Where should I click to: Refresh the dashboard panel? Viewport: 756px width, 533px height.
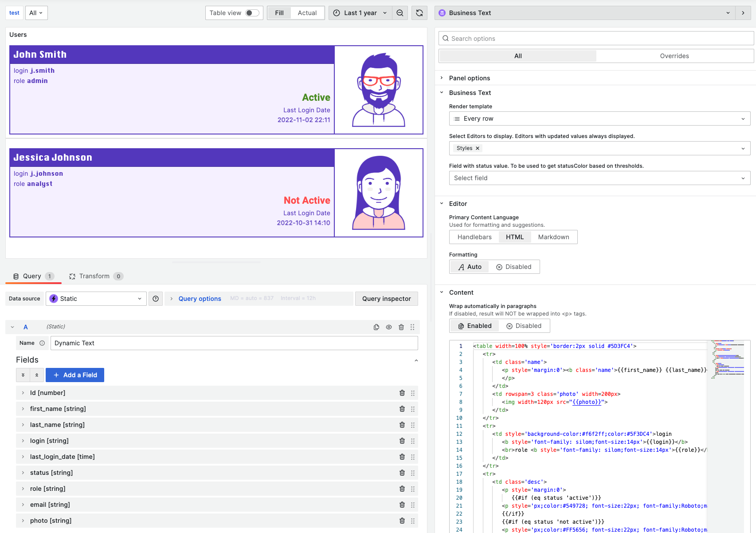click(419, 13)
